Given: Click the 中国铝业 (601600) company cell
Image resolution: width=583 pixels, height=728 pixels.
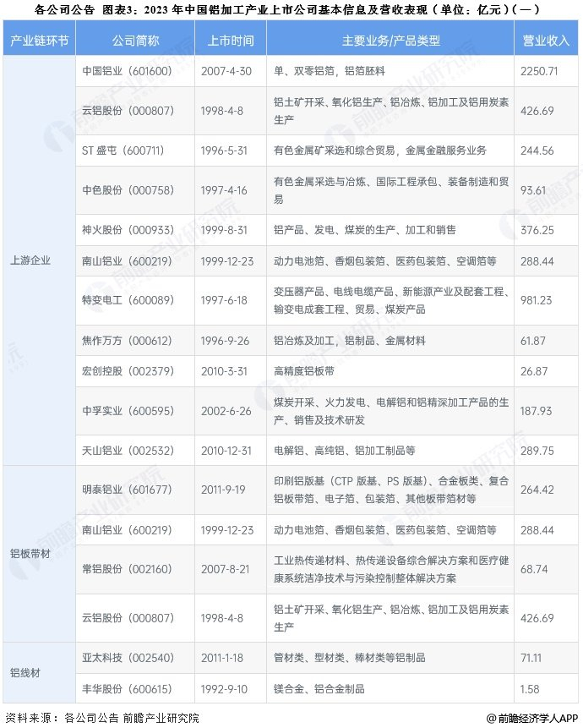Looking at the screenshot, I should (x=134, y=70).
